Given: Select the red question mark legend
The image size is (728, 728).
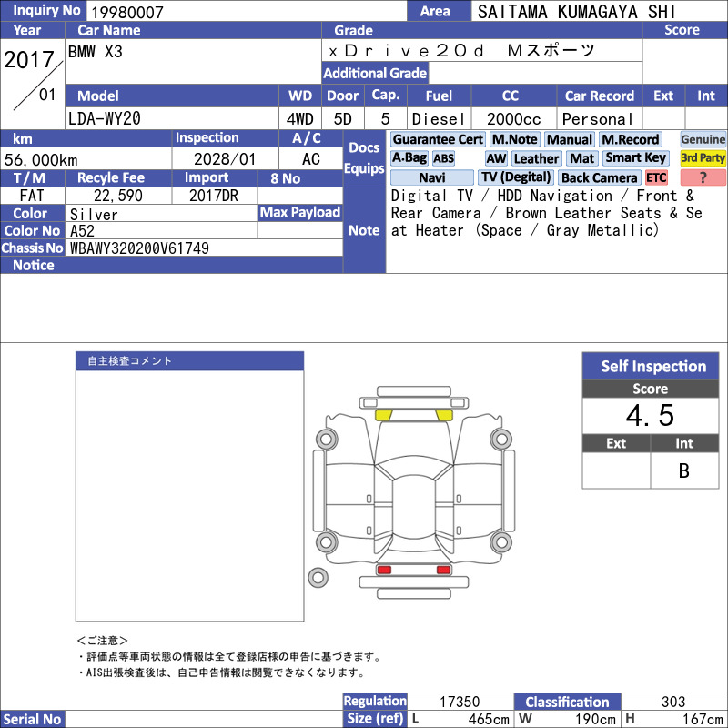Looking at the screenshot, I should click(x=703, y=177).
